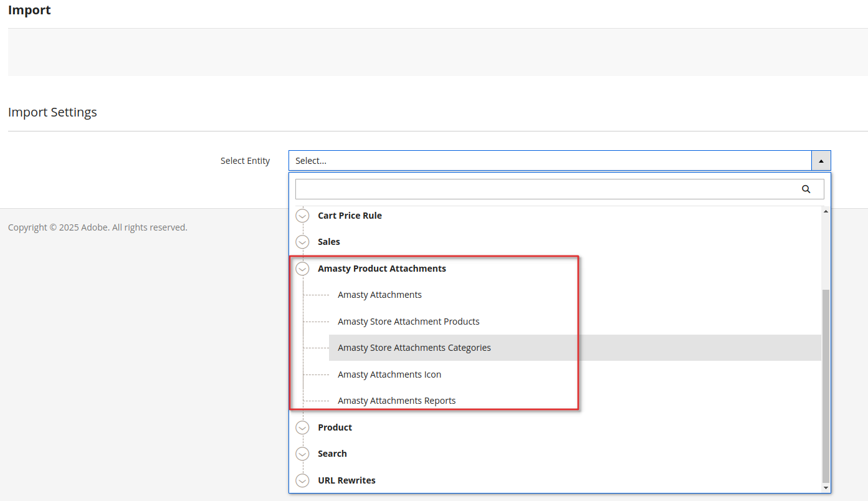Click the dropdown list scrollbar thumb
The image size is (868, 501).
click(x=826, y=386)
